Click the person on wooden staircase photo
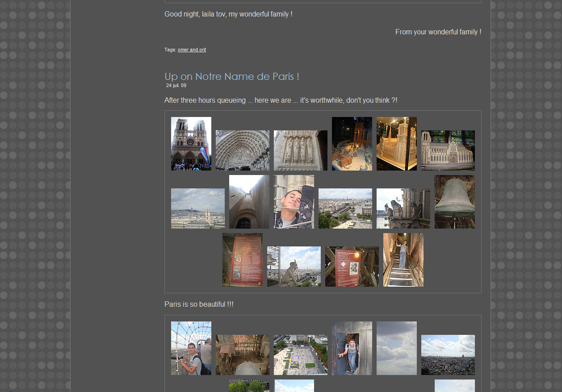Image resolution: width=562 pixels, height=392 pixels. [403, 260]
